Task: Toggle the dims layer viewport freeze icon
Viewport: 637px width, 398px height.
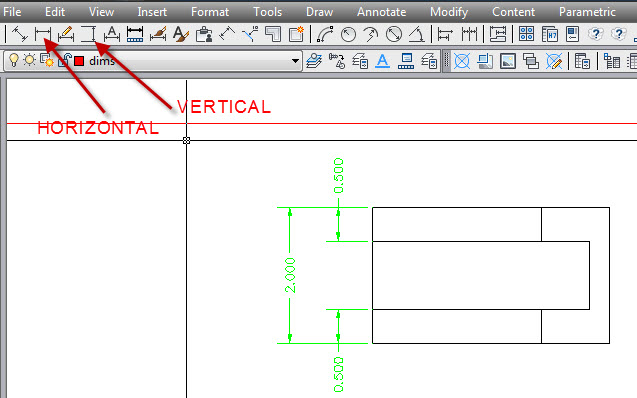Action: [x=47, y=61]
